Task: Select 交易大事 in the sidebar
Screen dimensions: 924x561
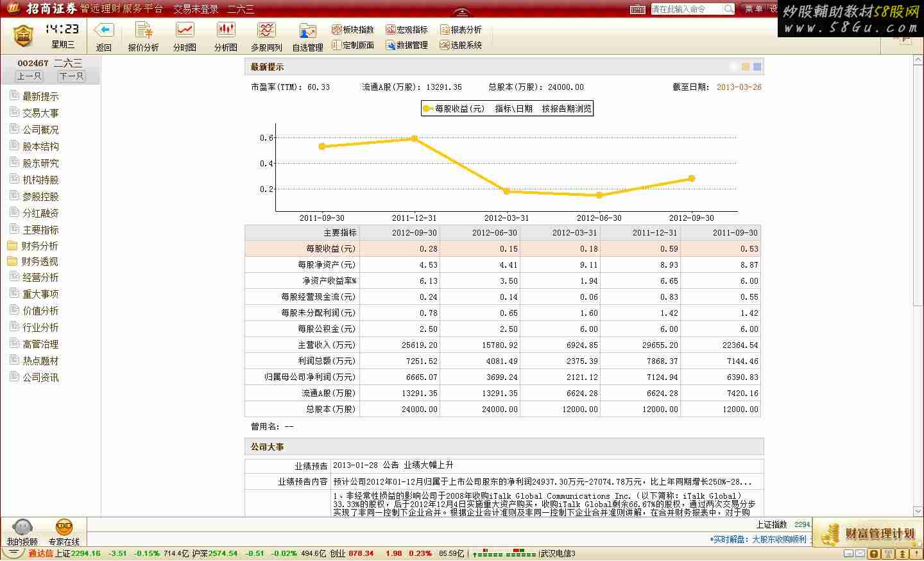Action: (x=40, y=113)
